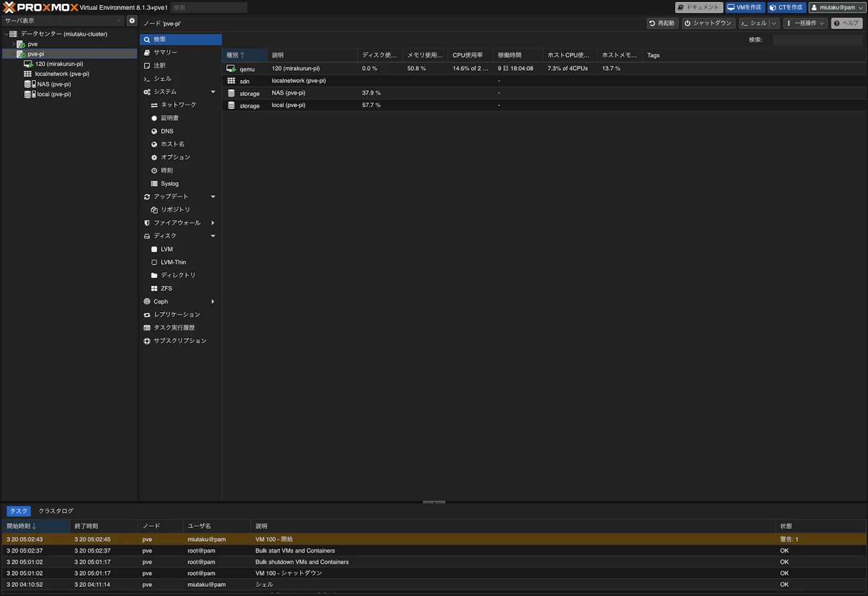The height and width of the screenshot is (596, 868).
Task: Click the LVM-Thin icon
Action: [154, 262]
